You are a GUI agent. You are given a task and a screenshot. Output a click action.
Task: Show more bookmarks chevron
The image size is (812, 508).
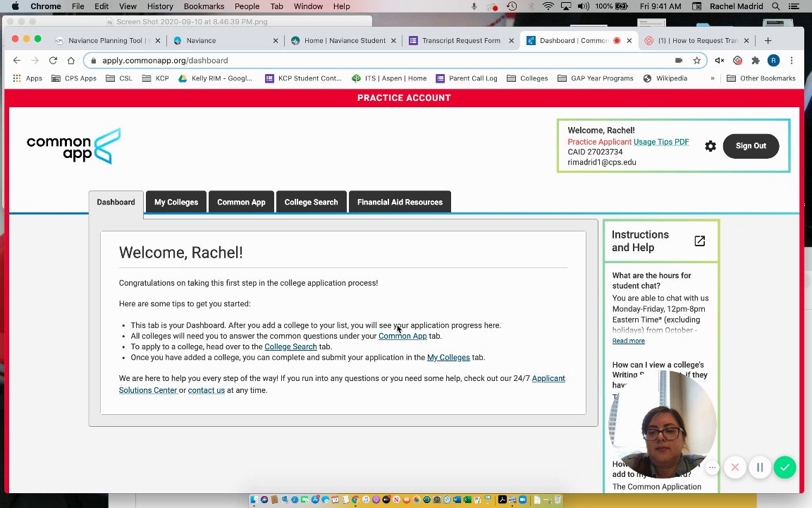[713, 78]
